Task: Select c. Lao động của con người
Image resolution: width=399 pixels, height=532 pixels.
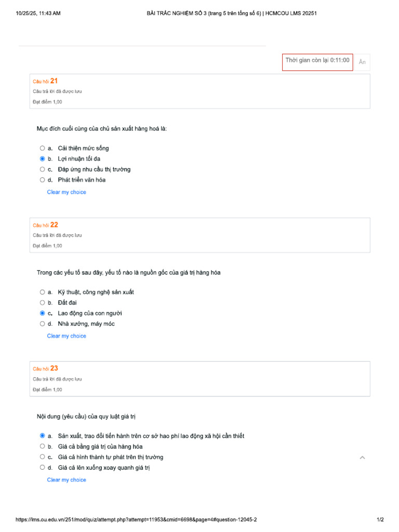Action: (43, 313)
